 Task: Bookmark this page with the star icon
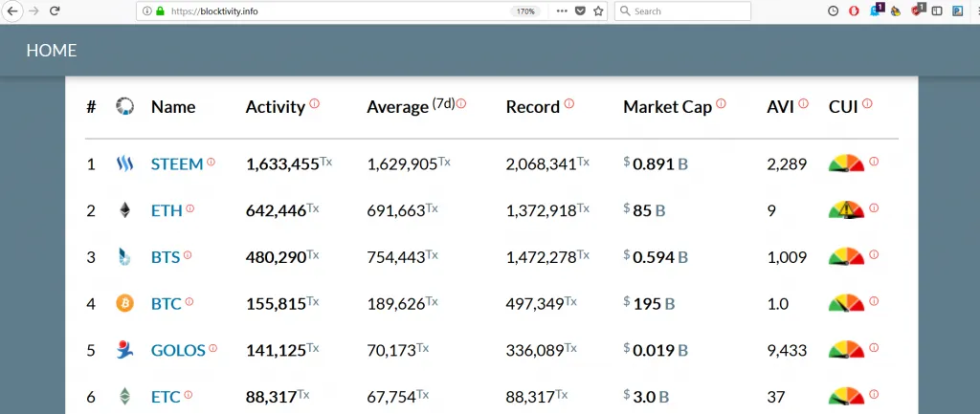[598, 11]
